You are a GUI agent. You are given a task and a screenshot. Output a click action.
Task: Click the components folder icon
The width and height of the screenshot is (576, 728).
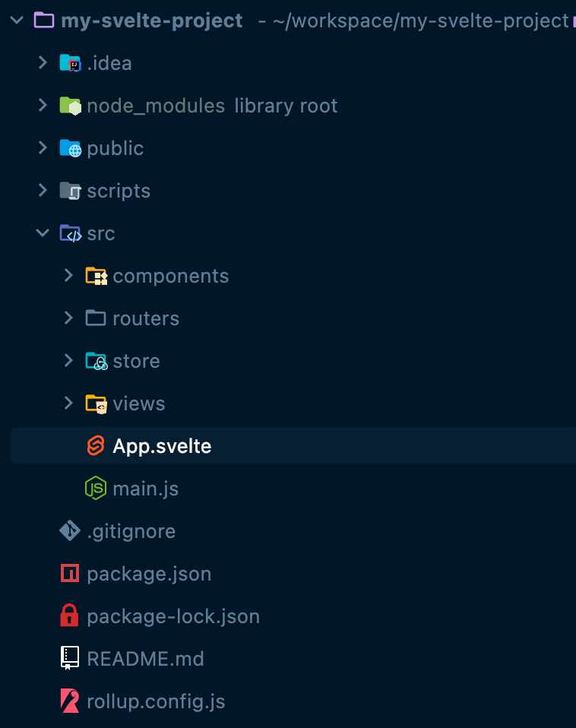click(97, 276)
